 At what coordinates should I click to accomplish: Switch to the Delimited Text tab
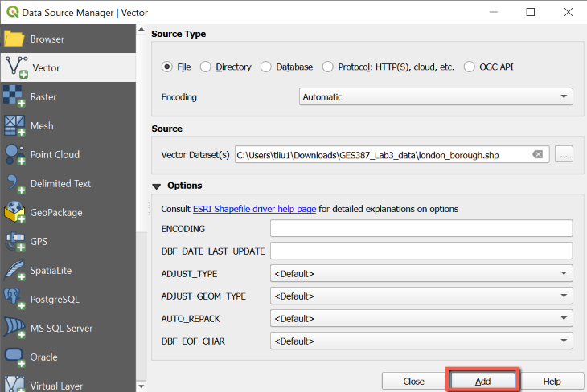pyautogui.click(x=60, y=183)
